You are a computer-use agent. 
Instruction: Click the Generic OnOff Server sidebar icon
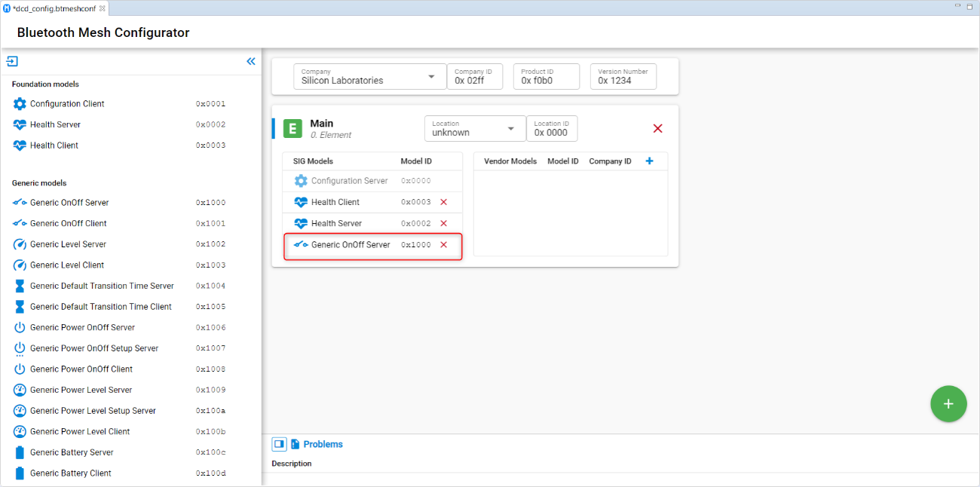click(x=20, y=203)
